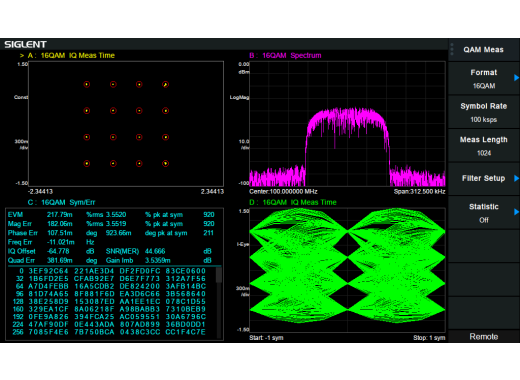
Task: Click the Stop: 1 sym label
Action: click(x=429, y=338)
